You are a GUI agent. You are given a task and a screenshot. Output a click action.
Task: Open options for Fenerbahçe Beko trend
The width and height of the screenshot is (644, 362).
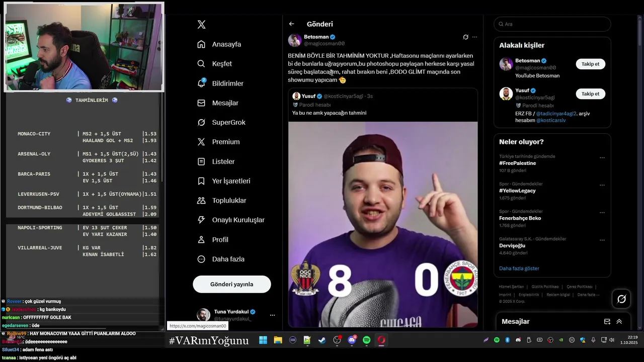pos(602,213)
